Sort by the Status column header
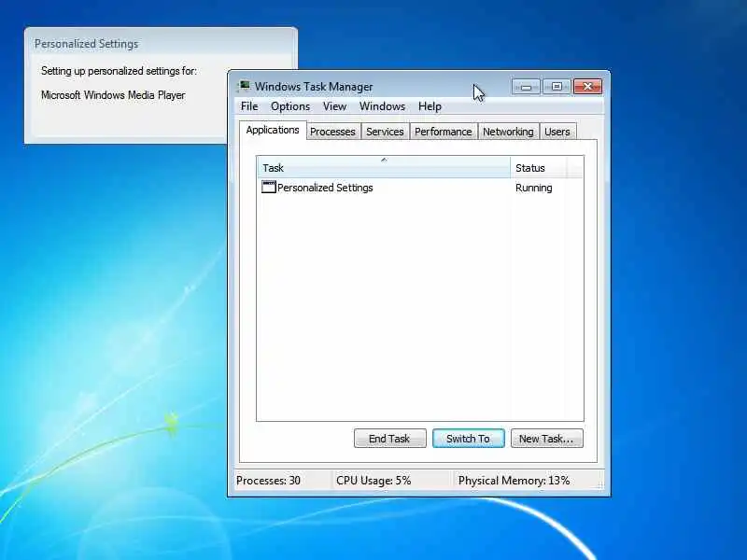Image resolution: width=747 pixels, height=560 pixels. pyautogui.click(x=539, y=168)
